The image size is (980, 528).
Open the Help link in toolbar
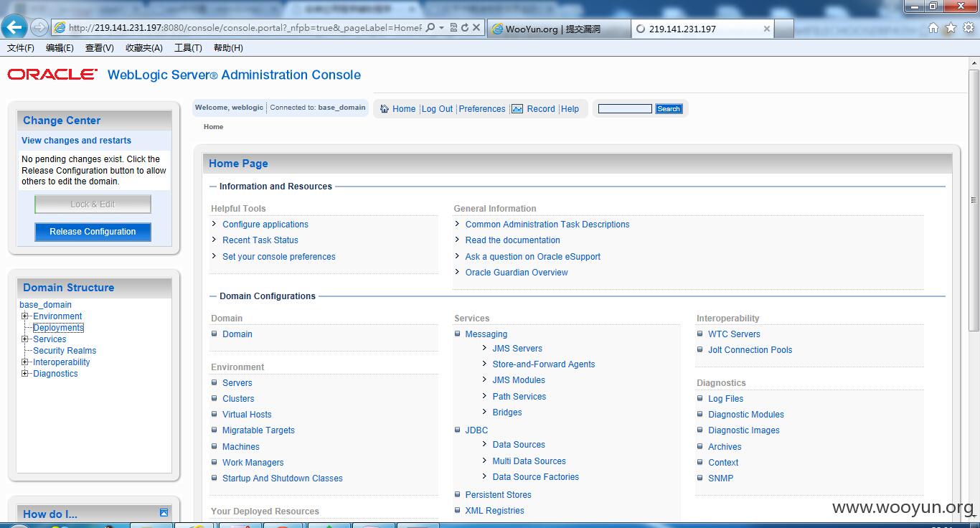click(x=570, y=109)
